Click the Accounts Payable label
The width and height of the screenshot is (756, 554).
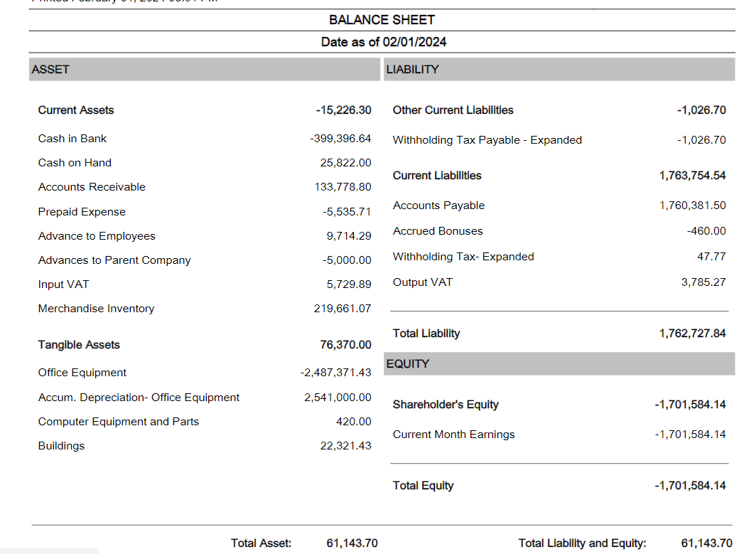[438, 205]
